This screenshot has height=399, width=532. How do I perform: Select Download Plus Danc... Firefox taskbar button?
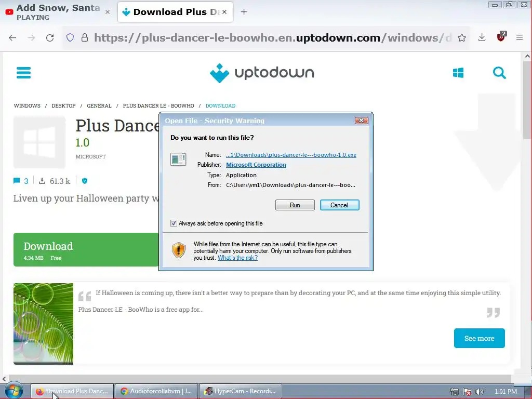72,391
